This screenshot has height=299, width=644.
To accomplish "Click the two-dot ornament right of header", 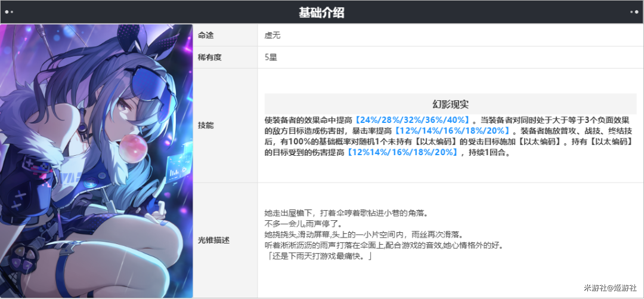I will pos(634,12).
